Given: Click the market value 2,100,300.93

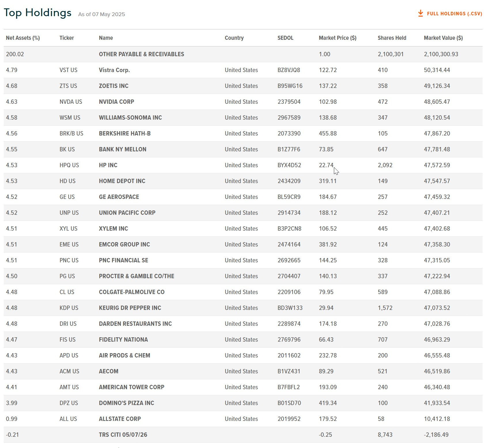Looking at the screenshot, I should pos(441,54).
